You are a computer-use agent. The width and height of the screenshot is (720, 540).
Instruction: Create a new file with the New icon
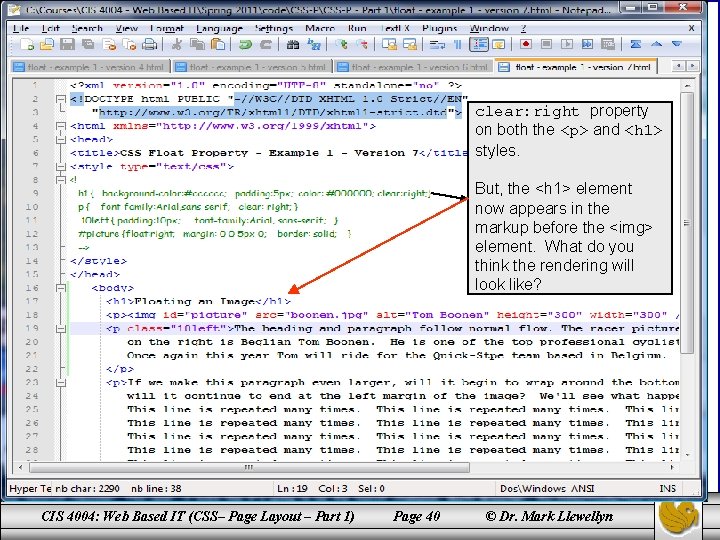point(27,44)
